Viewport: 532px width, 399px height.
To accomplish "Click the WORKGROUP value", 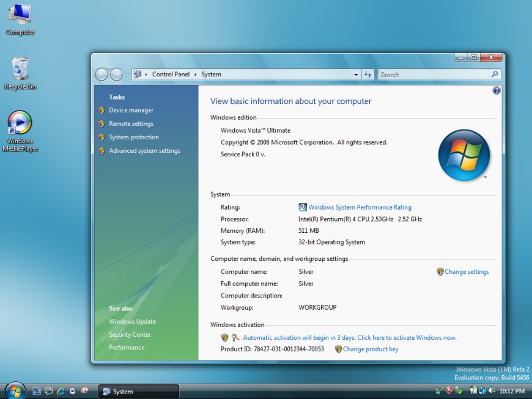I will 317,307.
